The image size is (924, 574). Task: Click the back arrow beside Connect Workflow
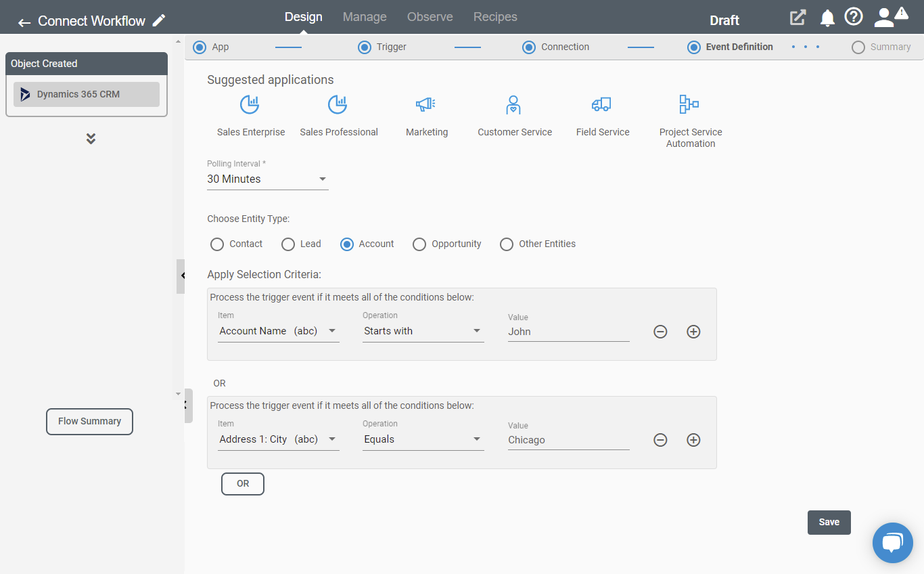[24, 22]
